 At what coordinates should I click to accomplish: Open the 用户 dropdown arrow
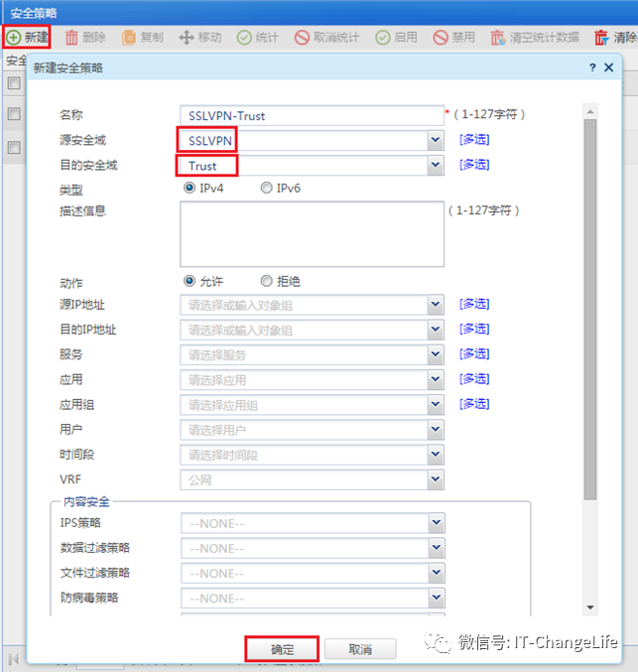[x=436, y=430]
